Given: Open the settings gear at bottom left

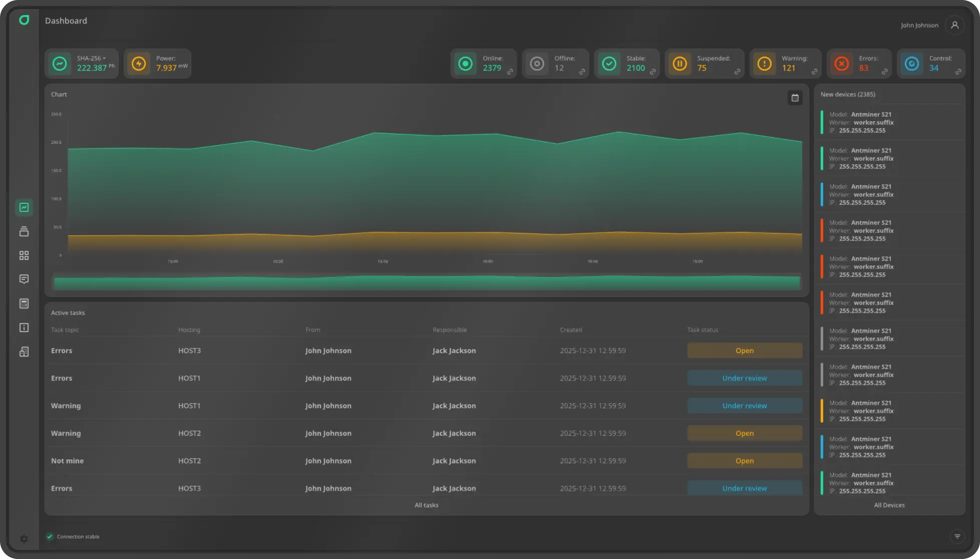Looking at the screenshot, I should pyautogui.click(x=24, y=538).
